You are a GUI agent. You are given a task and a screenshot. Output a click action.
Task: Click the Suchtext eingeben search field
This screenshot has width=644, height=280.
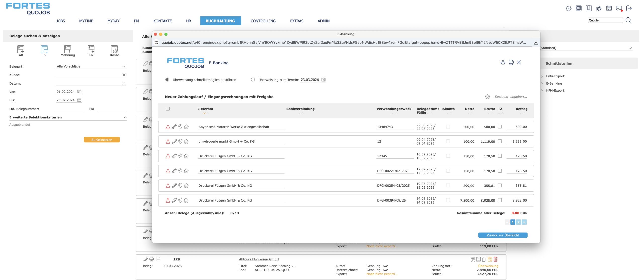pos(510,97)
